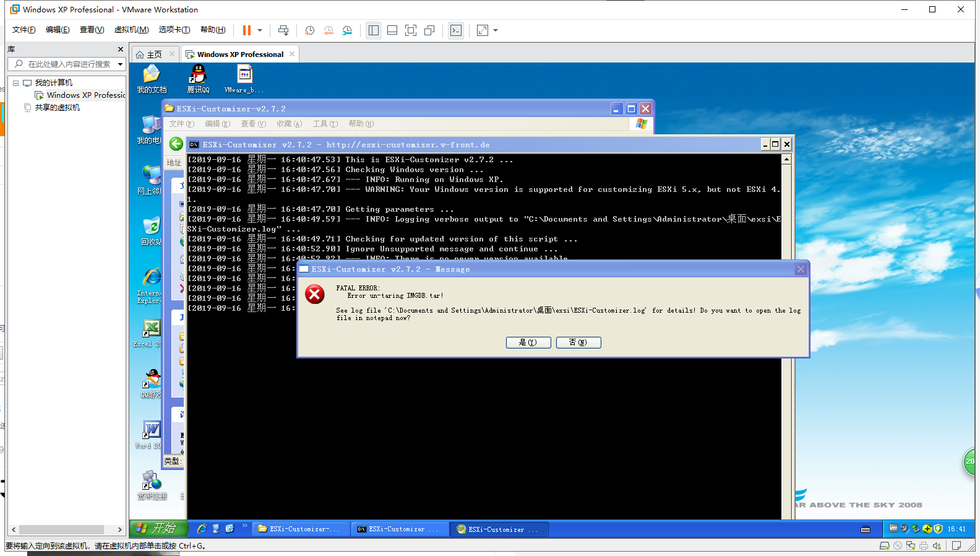The width and height of the screenshot is (980, 556).
Task: Open the snapshot manager
Action: pos(347,30)
